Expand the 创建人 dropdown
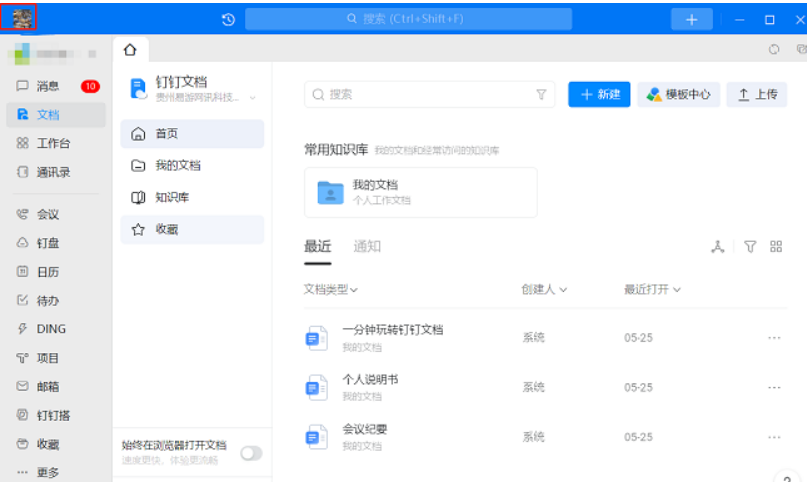The image size is (807, 499). (544, 290)
